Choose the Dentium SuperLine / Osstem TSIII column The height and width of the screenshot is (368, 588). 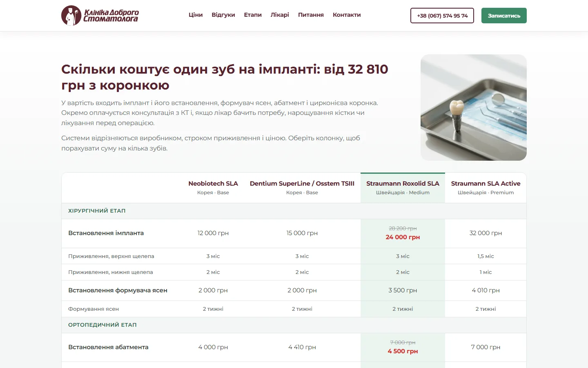click(x=302, y=188)
